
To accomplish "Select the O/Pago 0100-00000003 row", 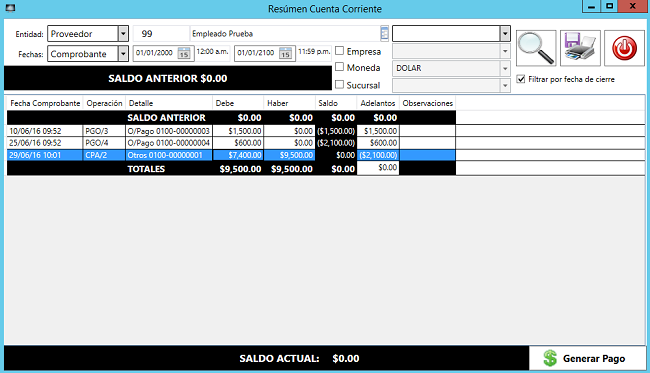I will coord(231,131).
